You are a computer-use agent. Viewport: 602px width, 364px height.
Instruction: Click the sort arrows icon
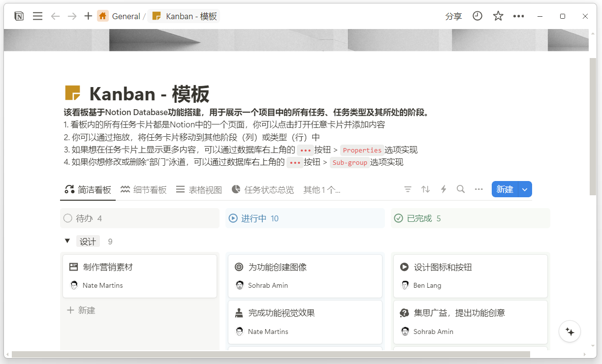coord(425,189)
